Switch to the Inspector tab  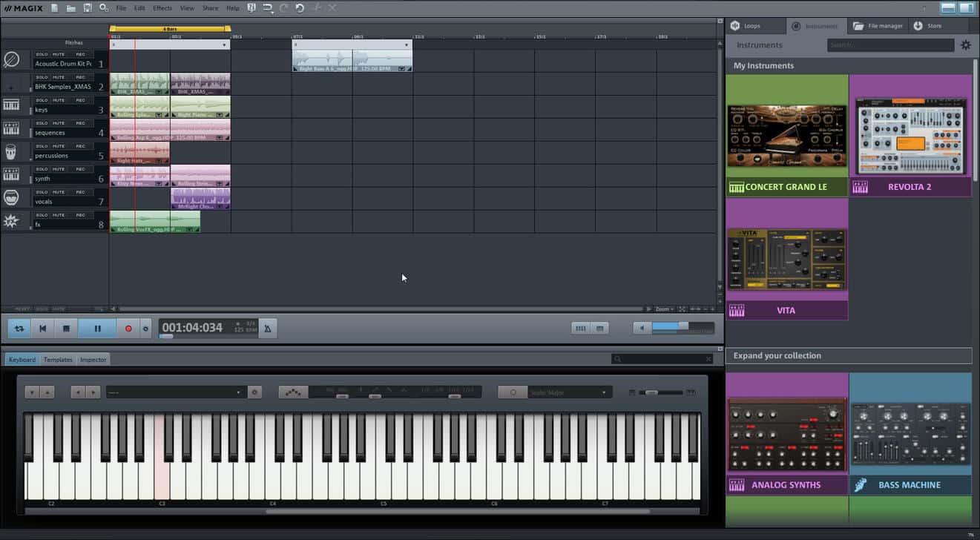(x=93, y=360)
